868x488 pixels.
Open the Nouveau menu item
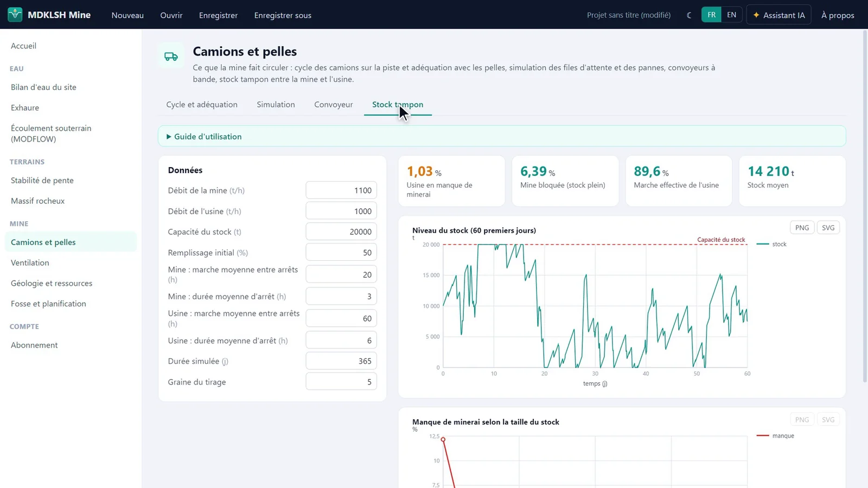pyautogui.click(x=127, y=15)
